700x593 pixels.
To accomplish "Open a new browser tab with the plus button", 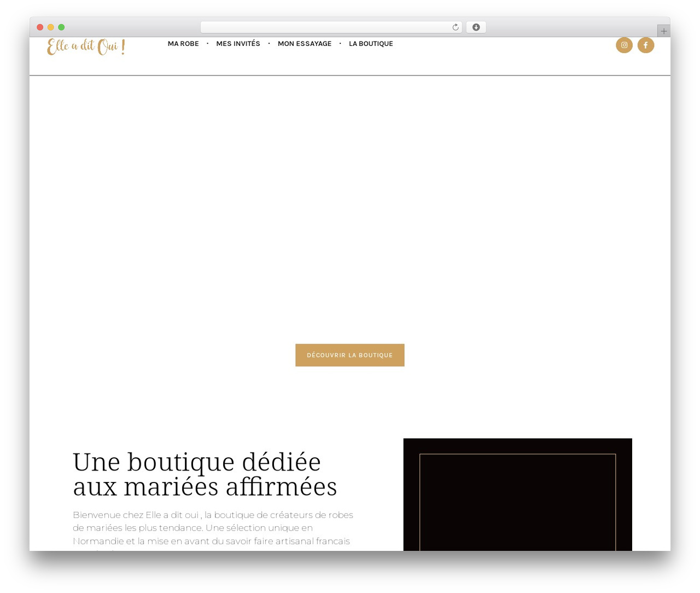I will click(x=664, y=31).
